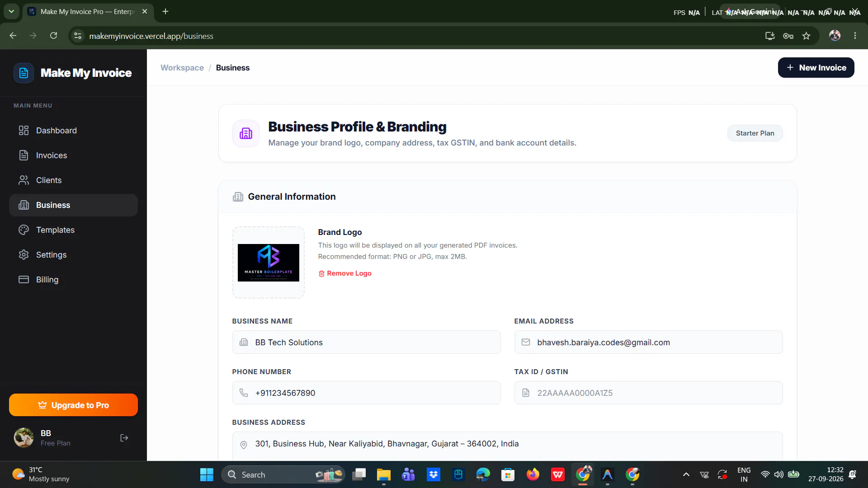Select the Business sidebar item
The width and height of the screenshot is (868, 488).
(73, 205)
